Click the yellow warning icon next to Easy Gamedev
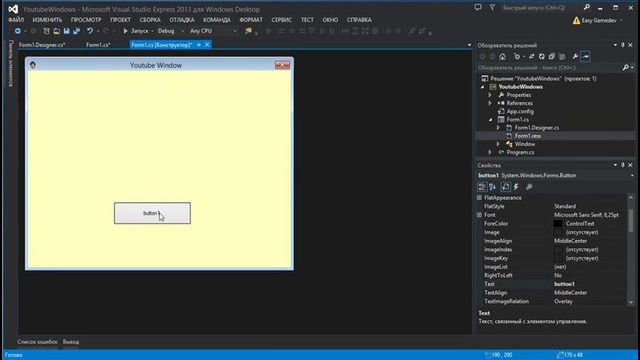Viewport: 640px width, 360px height. coord(576,20)
